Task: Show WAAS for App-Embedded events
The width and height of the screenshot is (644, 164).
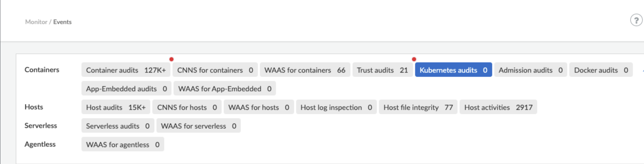Action: [224, 89]
